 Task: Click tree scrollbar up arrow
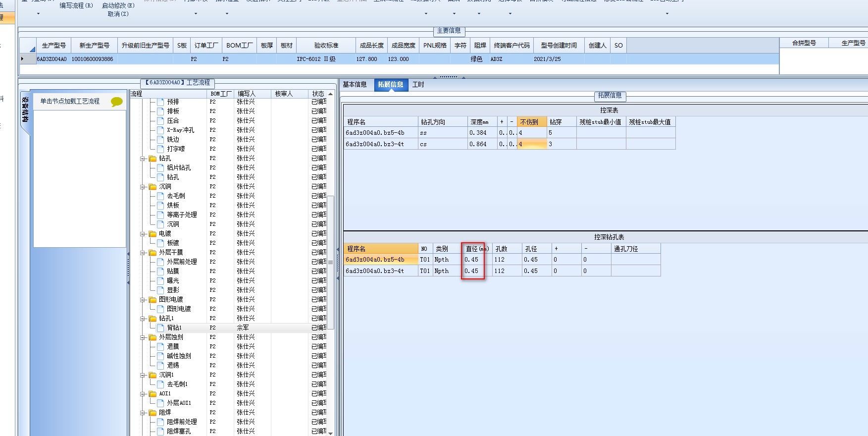click(x=330, y=94)
